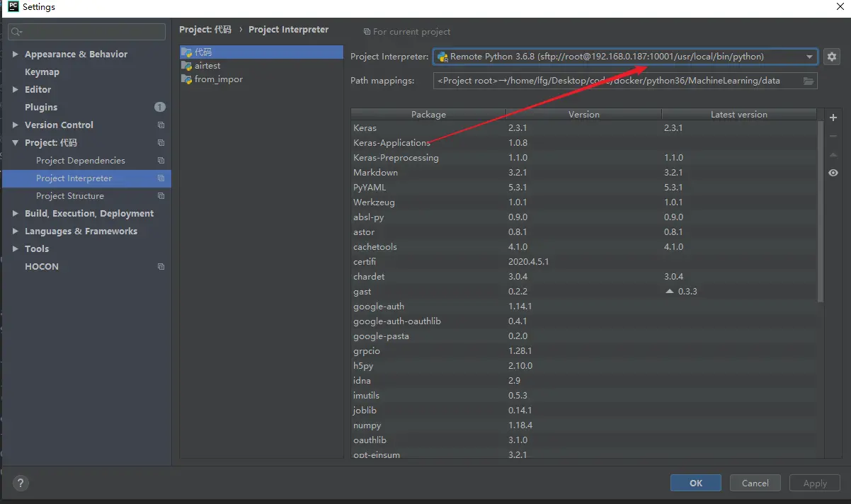
Task: Click folder icon of 代码 project
Action: (187, 52)
